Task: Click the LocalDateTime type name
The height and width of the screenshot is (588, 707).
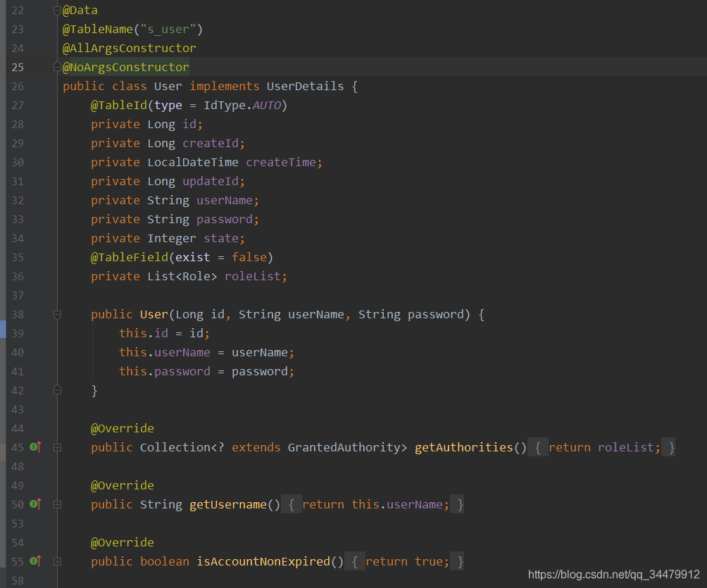Action: 193,163
